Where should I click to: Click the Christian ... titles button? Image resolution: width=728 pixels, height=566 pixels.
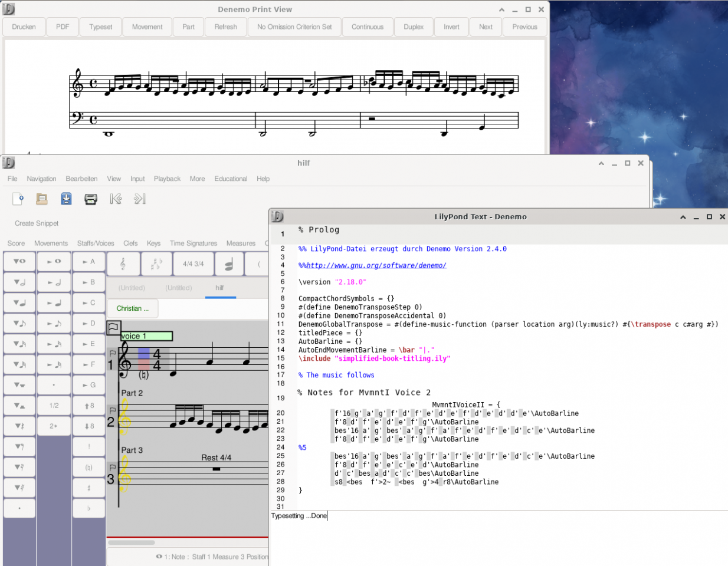pyautogui.click(x=133, y=308)
